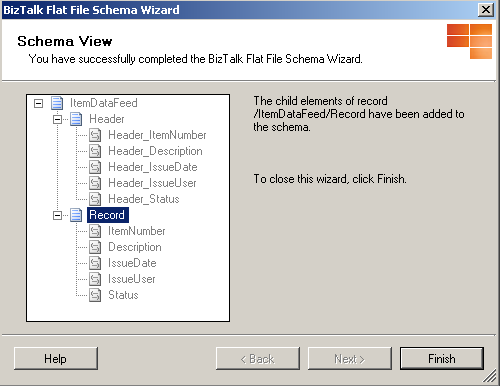Click the Header_IssueDate field element icon
Viewport: 500px width, 386px height.
click(x=95, y=167)
